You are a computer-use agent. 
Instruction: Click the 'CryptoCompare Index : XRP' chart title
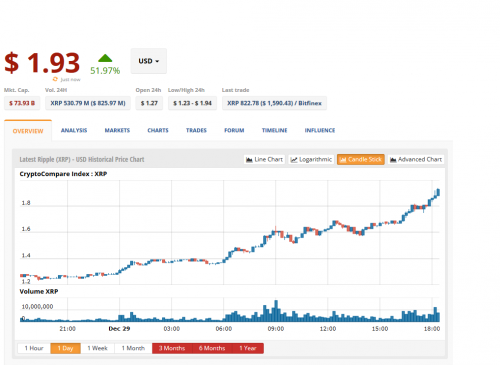pos(63,174)
